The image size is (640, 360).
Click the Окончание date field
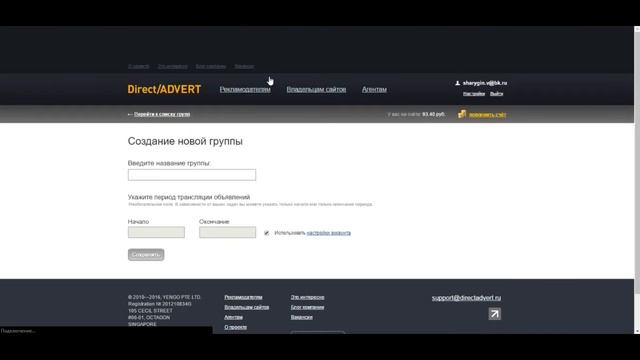point(227,232)
